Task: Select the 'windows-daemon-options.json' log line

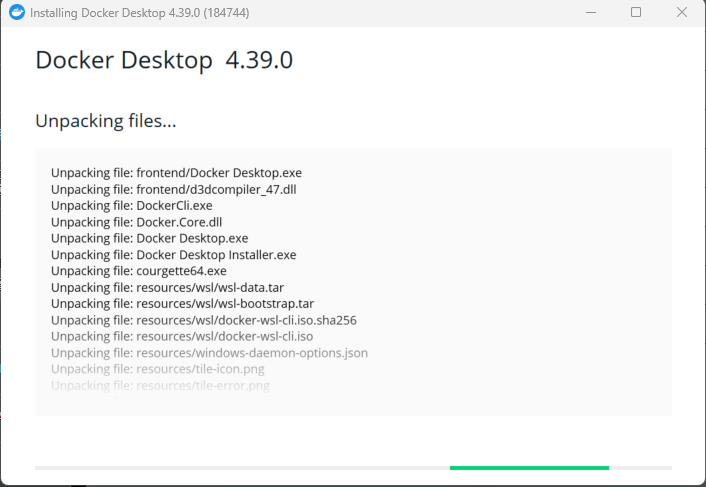Action: [209, 353]
